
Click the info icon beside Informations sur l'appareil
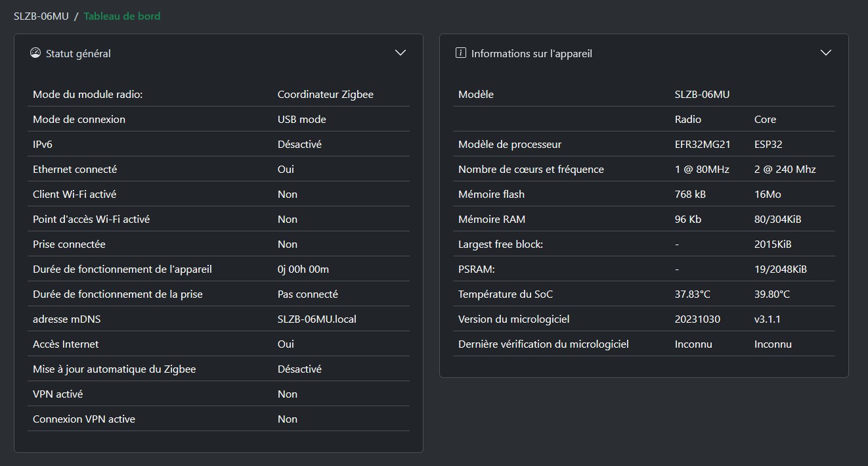[x=461, y=53]
